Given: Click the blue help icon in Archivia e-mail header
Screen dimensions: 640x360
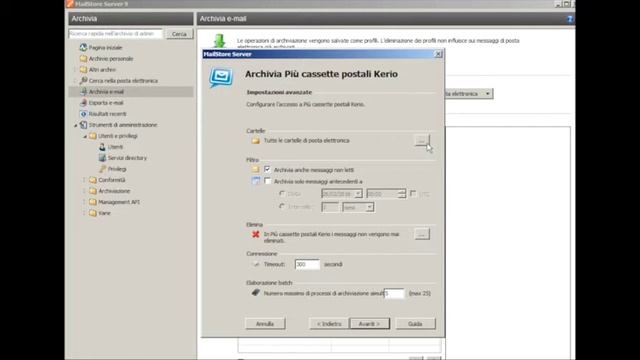Looking at the screenshot, I should pyautogui.click(x=570, y=19).
